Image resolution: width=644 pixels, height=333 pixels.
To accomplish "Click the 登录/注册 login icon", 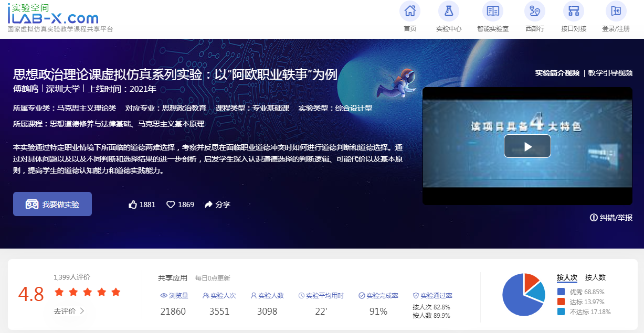I will [616, 11].
